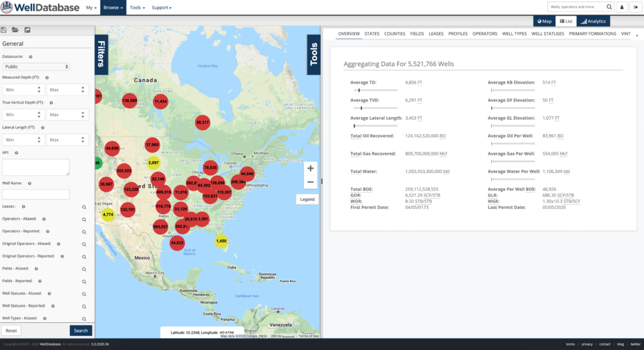This screenshot has width=644, height=350.
Task: Click the share/export icon in sidebar toolbar
Action: 27,30
